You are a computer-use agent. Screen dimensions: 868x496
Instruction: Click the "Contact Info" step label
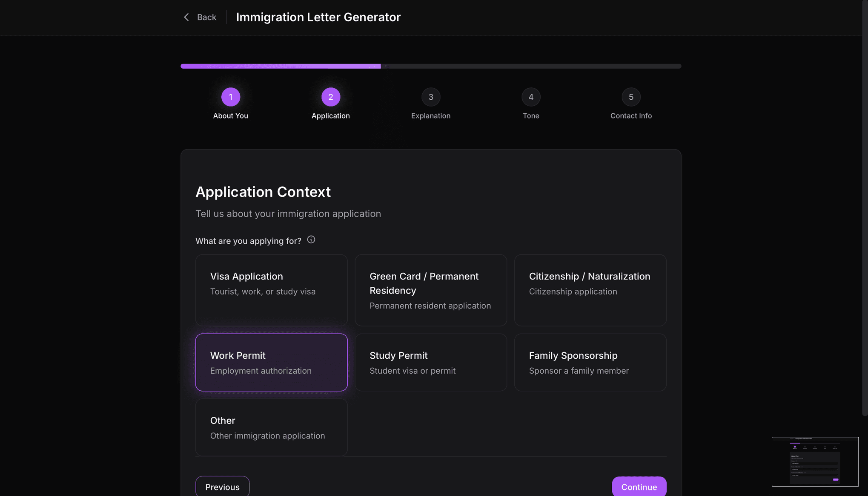coord(631,116)
